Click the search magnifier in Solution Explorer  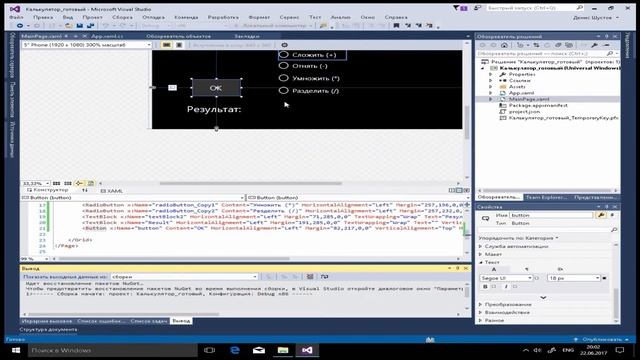[x=610, y=53]
